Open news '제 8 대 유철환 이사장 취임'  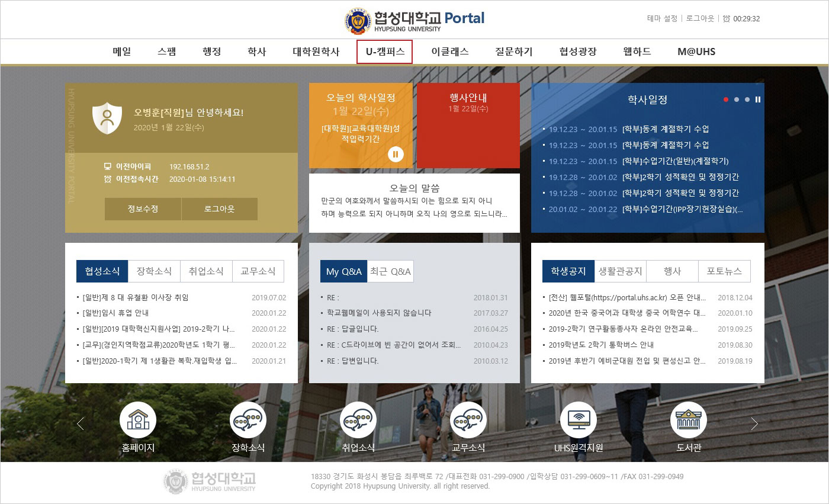pyautogui.click(x=136, y=297)
